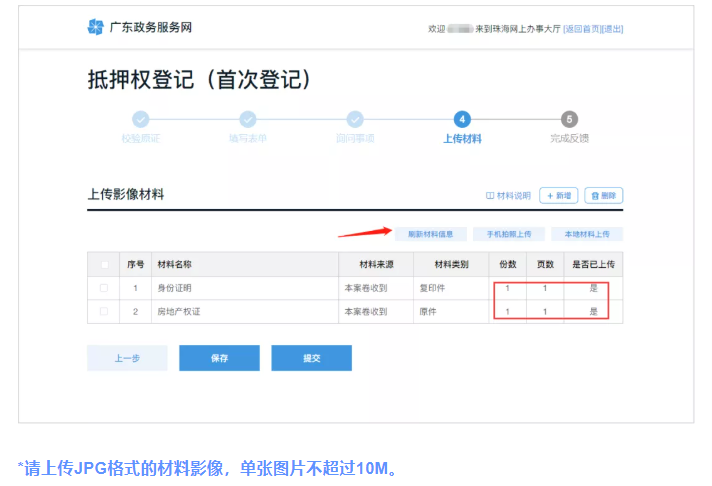Screen dimensions: 712x486
Task: Check the box for 身份证明 row
Action: click(x=105, y=288)
